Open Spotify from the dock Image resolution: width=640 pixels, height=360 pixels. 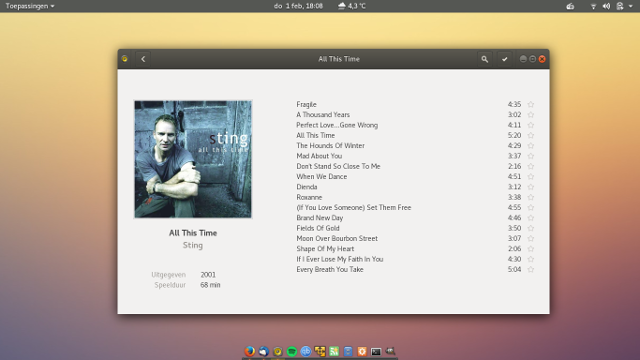click(x=292, y=351)
